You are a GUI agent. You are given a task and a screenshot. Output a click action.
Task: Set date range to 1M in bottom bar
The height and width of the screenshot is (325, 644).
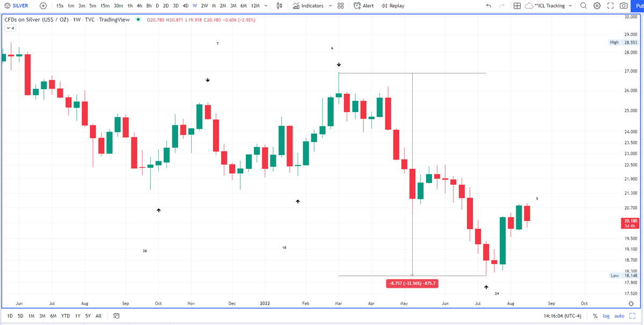[x=32, y=316]
